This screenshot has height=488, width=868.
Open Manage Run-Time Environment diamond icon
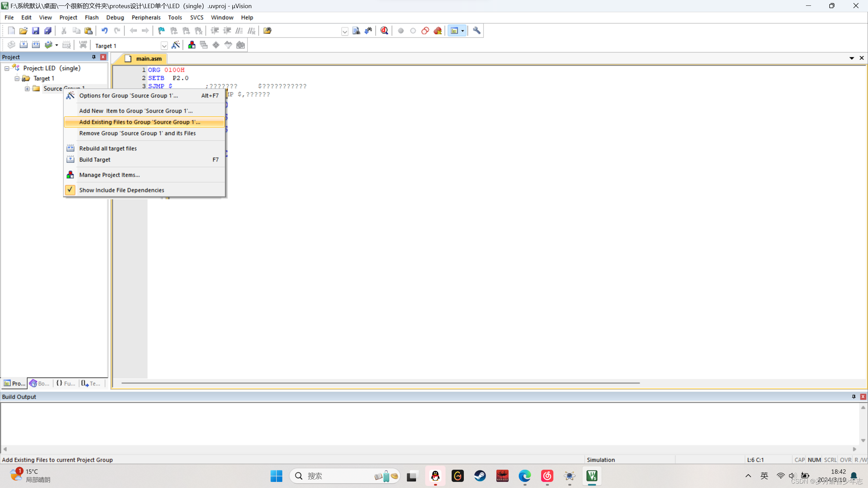point(216,45)
